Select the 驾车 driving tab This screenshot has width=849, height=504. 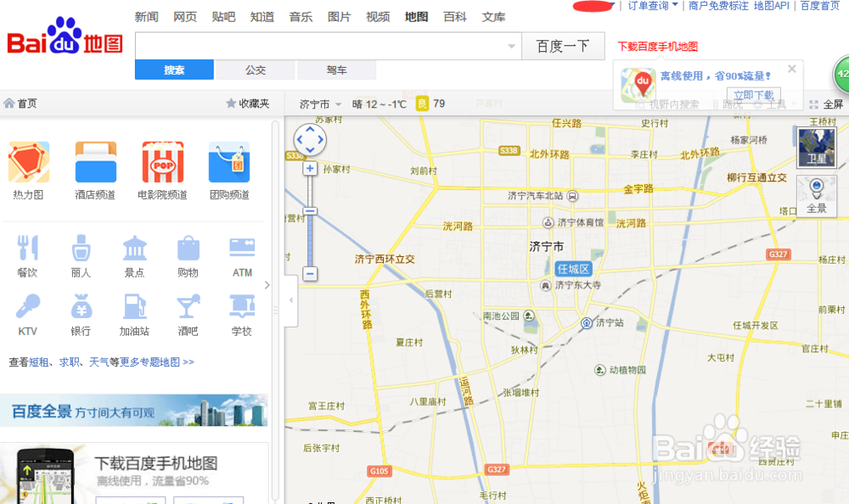[x=337, y=70]
